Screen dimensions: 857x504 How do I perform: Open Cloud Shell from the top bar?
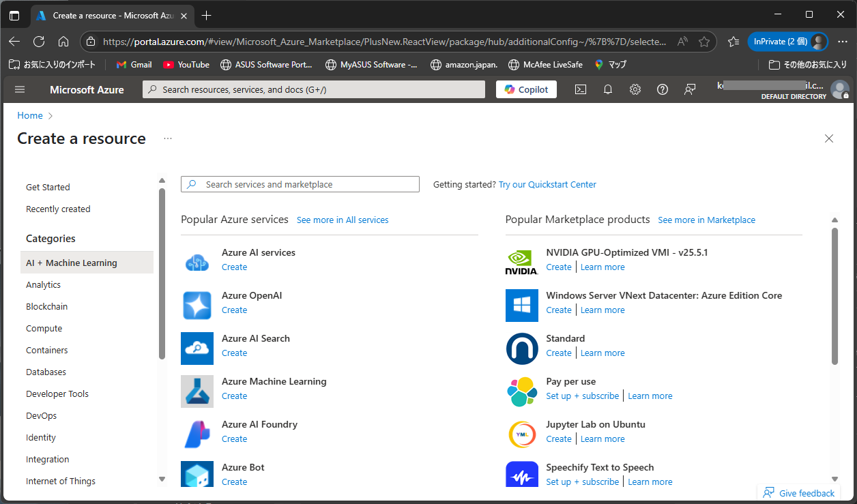[581, 89]
